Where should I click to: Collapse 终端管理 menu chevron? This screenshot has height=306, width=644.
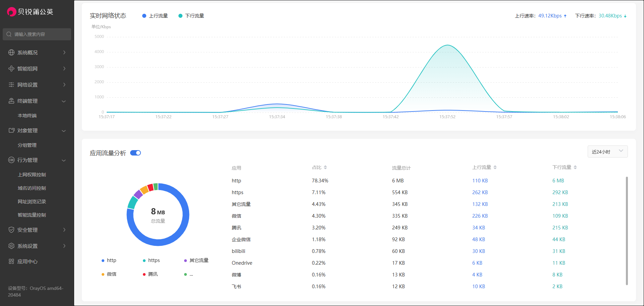click(x=64, y=101)
